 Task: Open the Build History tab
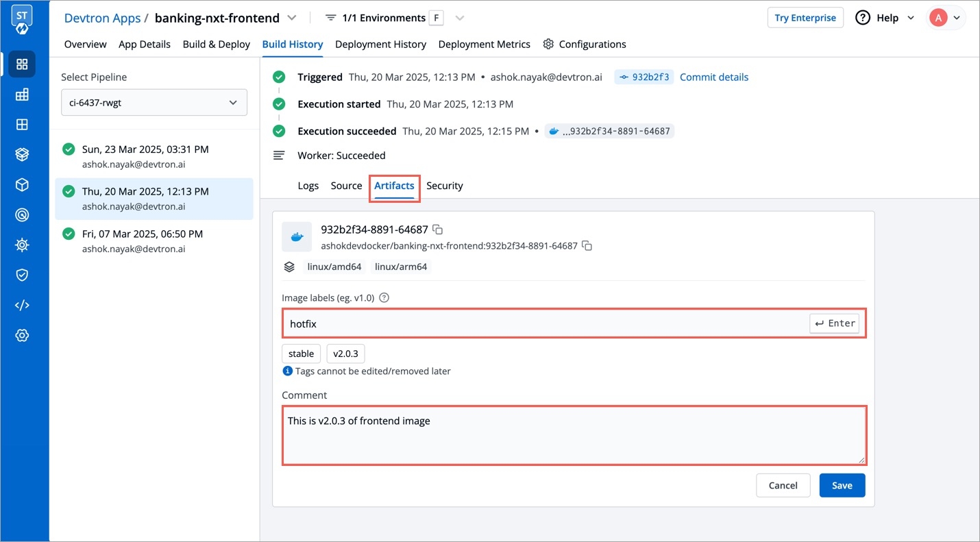coord(293,44)
